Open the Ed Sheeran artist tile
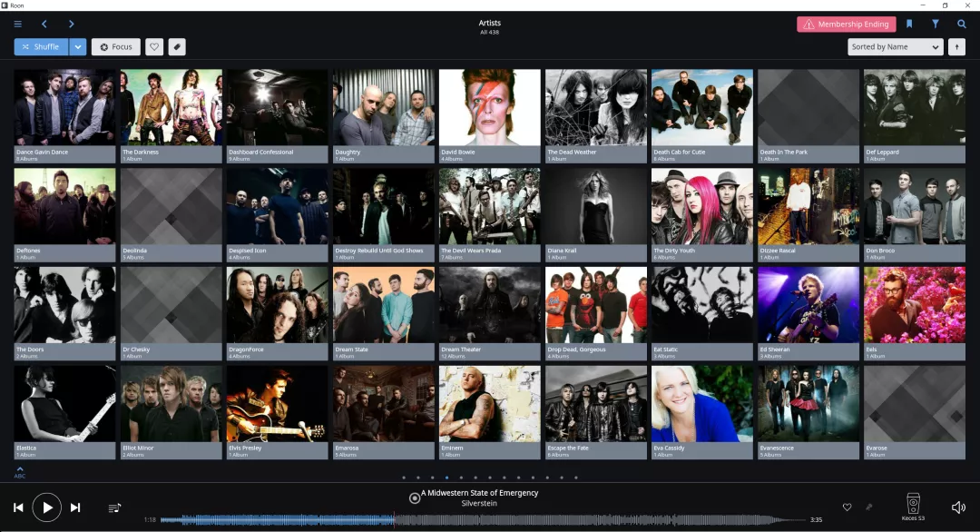Image resolution: width=980 pixels, height=532 pixels. [x=808, y=313]
